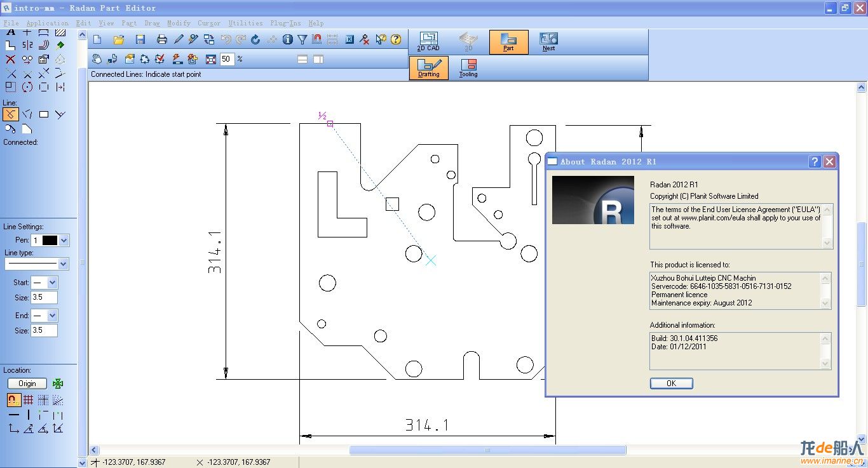Image resolution: width=868 pixels, height=468 pixels.
Task: Click the split horizontal view icon
Action: tap(302, 59)
